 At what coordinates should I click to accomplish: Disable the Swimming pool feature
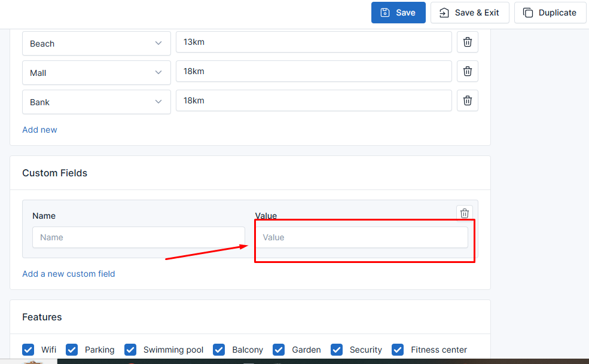[130, 350]
